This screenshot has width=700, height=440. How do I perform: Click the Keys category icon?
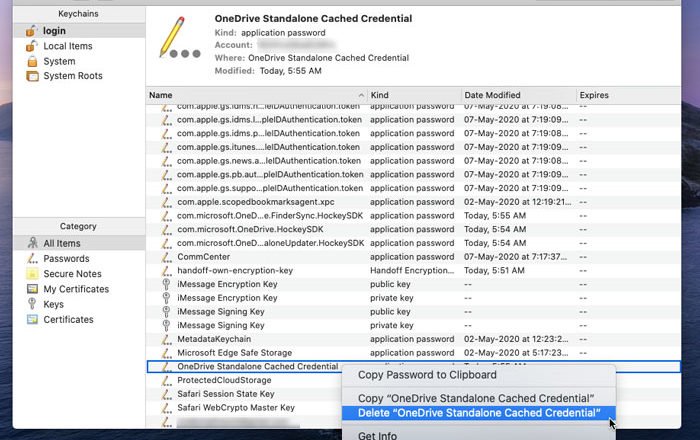pos(32,304)
